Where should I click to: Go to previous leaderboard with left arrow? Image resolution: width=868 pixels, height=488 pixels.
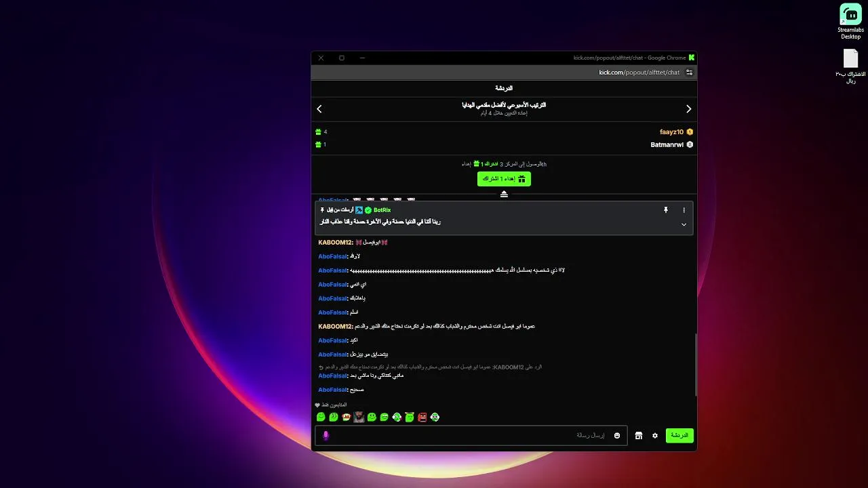pyautogui.click(x=319, y=108)
